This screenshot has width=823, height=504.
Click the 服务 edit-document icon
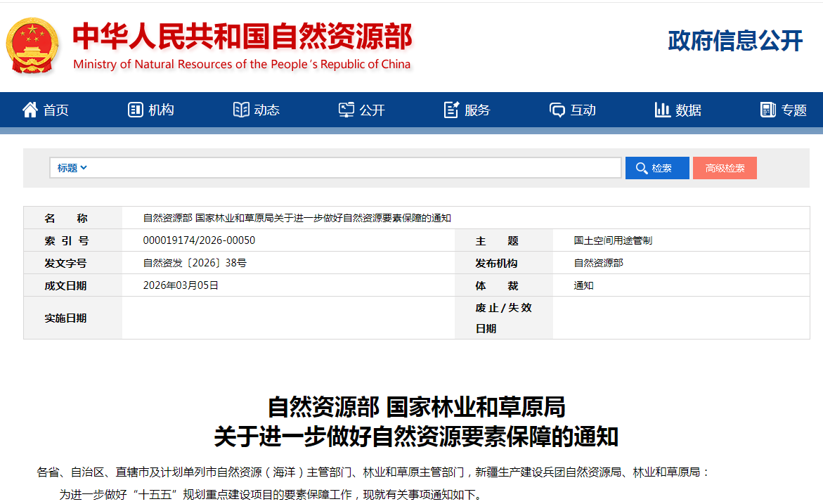451,110
